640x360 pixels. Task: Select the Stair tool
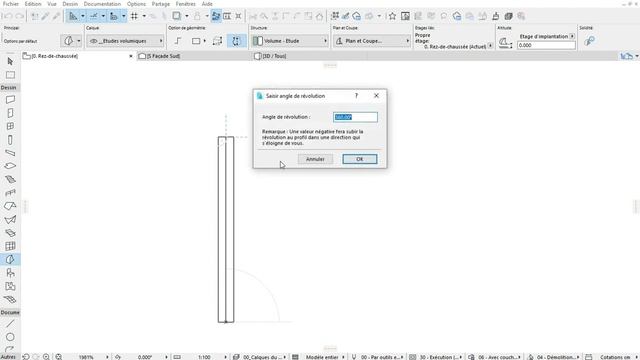pyautogui.click(x=10, y=180)
